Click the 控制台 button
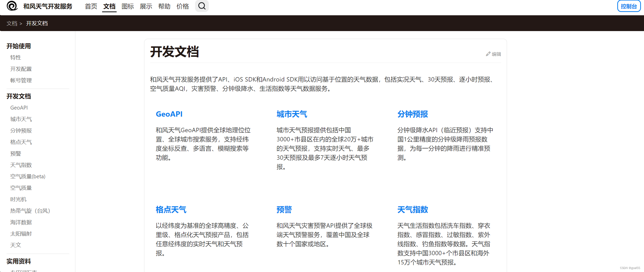 pos(629,6)
